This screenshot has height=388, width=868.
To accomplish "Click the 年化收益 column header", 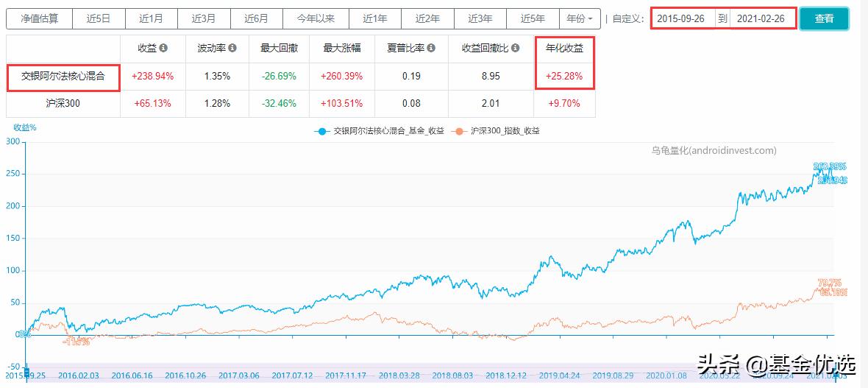I will tap(564, 48).
